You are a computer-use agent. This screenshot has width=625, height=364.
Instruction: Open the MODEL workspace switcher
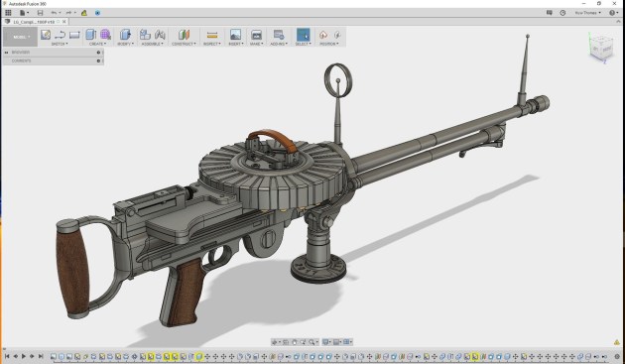point(20,37)
